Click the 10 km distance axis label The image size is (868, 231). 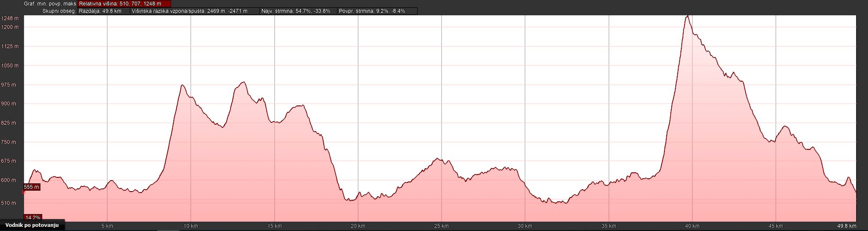[x=191, y=226]
